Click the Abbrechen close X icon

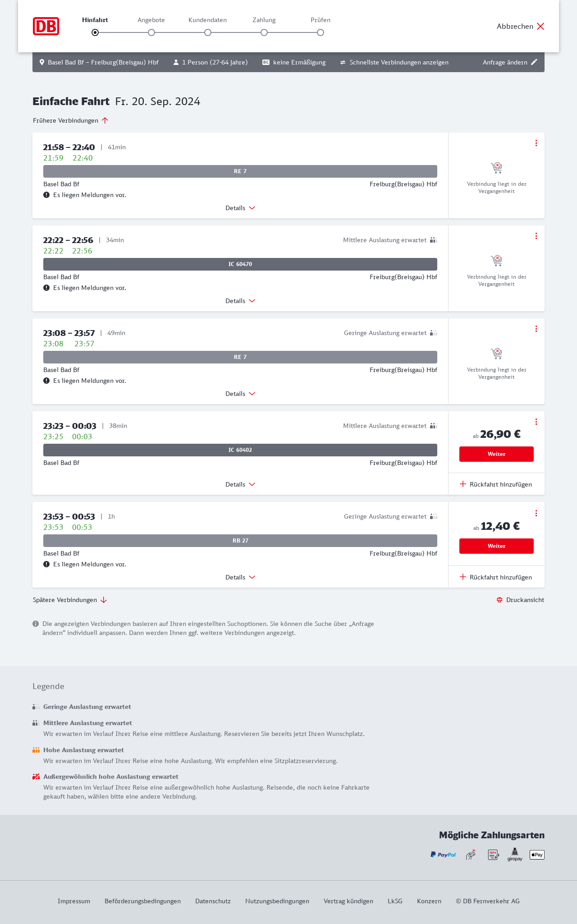tap(540, 26)
